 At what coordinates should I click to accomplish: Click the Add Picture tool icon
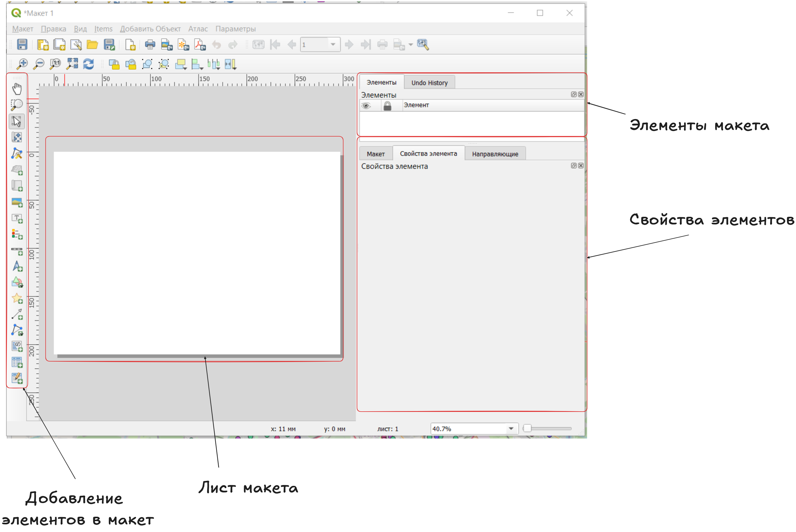coord(17,202)
